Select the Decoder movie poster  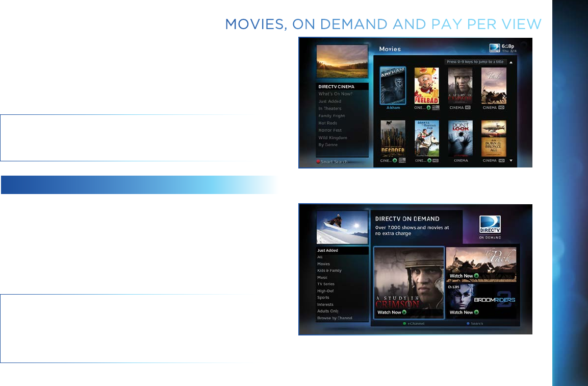393,138
